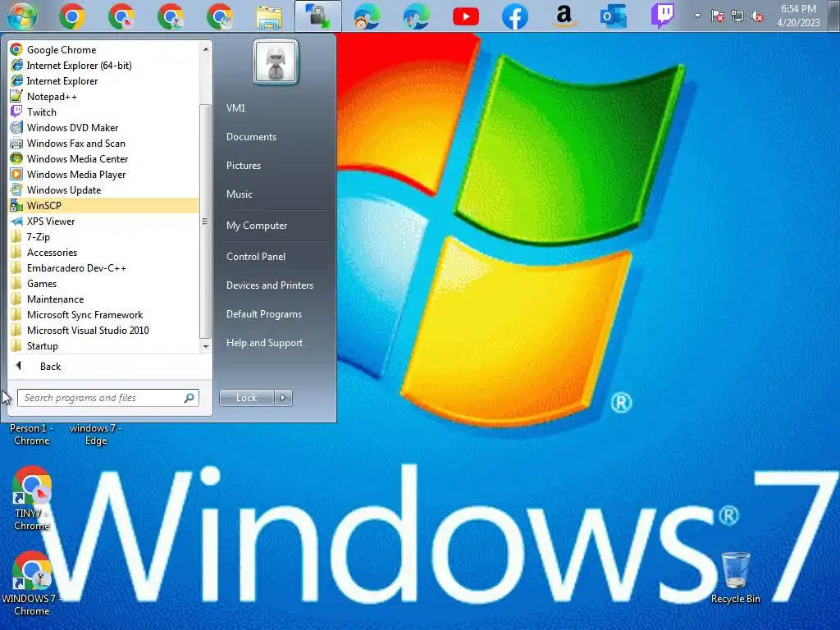Click the Action Center flag tray icon
Screen dimensions: 840x630
tap(717, 16)
